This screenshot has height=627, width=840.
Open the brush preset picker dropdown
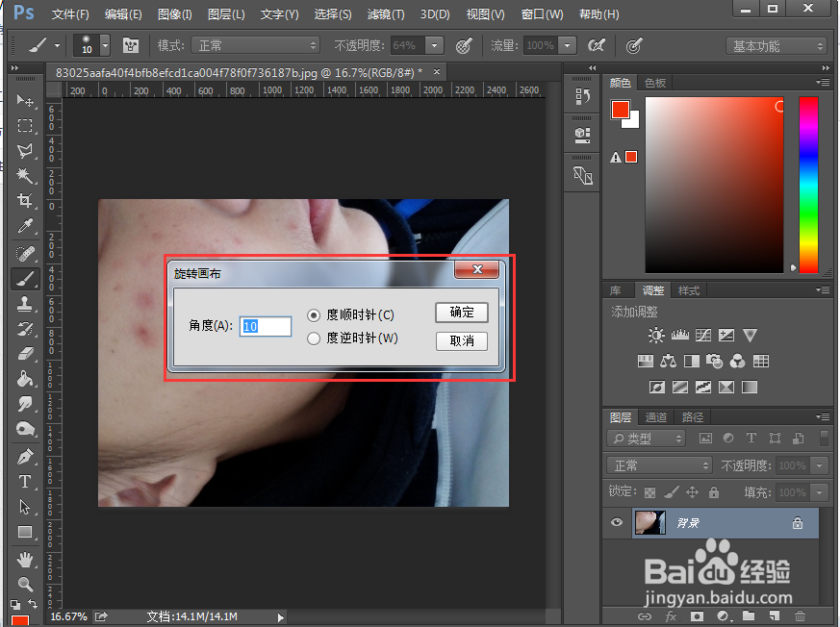tap(106, 45)
